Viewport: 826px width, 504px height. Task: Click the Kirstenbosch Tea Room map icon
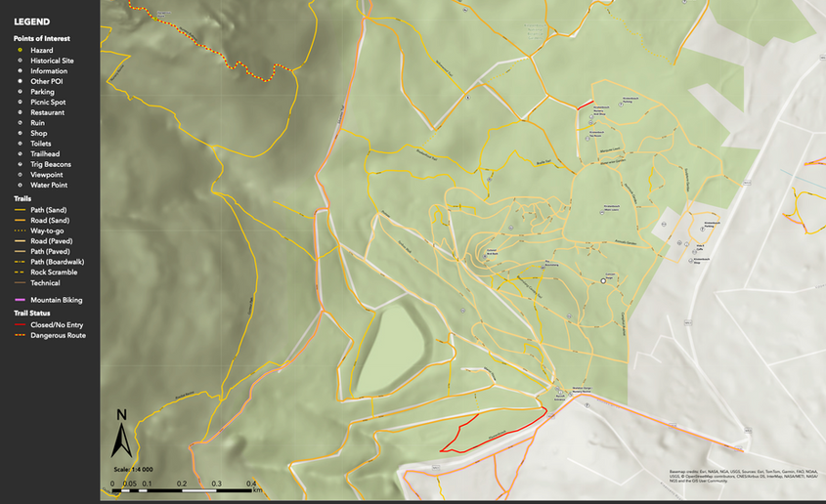(x=587, y=139)
